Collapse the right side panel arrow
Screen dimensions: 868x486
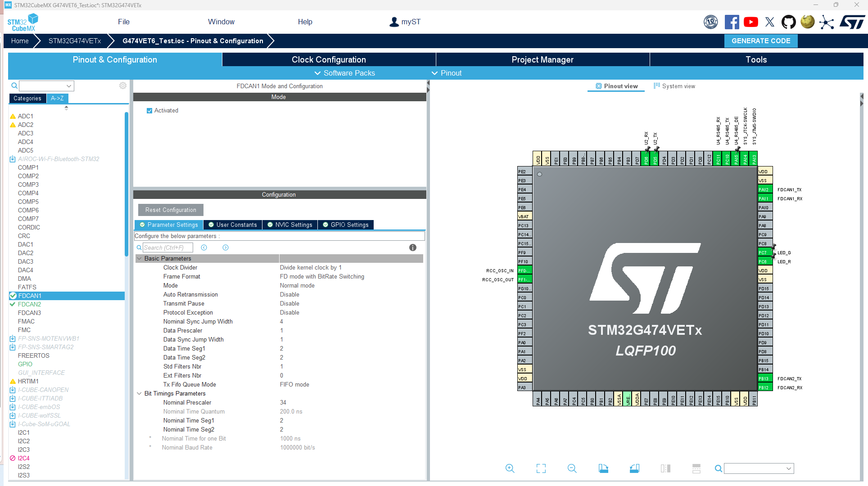tap(861, 99)
